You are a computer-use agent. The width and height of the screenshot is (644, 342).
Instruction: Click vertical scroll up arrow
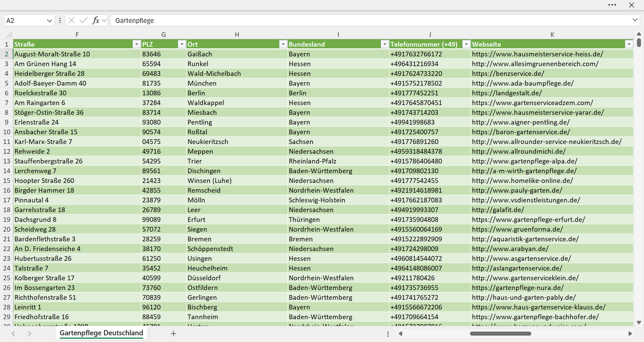coord(639,34)
